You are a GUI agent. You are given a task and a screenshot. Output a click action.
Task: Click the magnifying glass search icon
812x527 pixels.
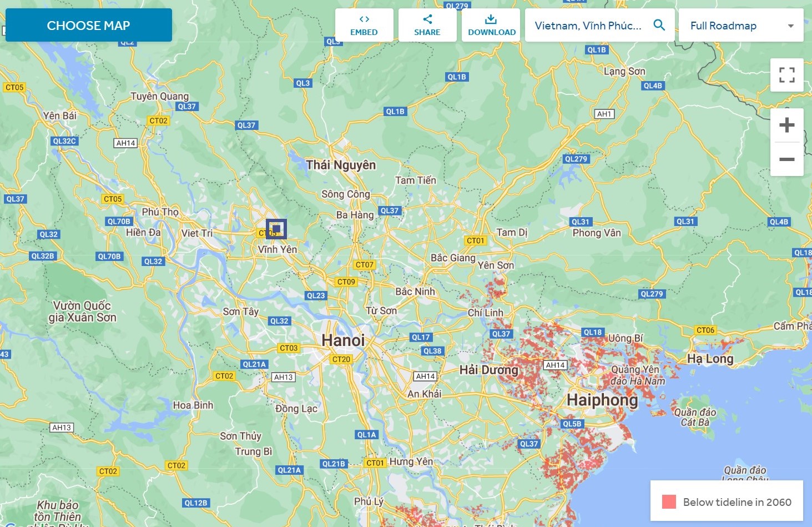pyautogui.click(x=659, y=25)
